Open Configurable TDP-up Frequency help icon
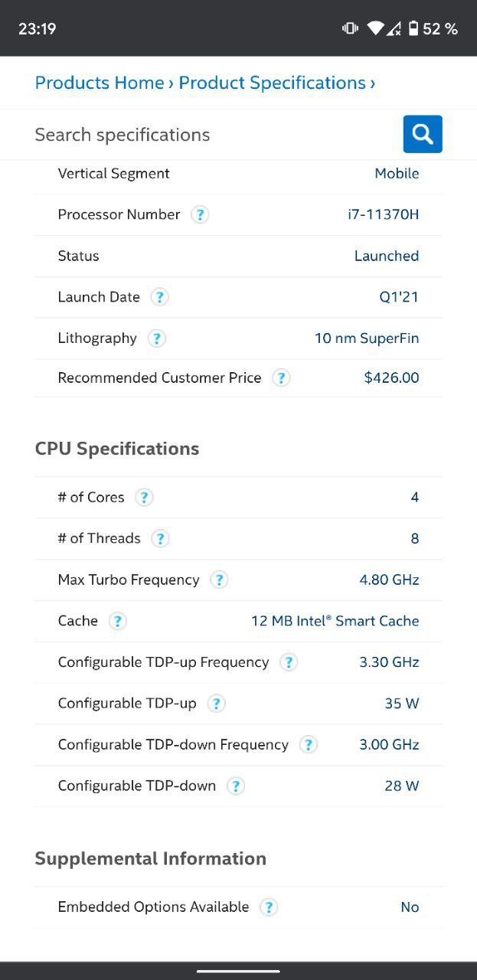Viewport: 477px width, 980px height. (289, 663)
